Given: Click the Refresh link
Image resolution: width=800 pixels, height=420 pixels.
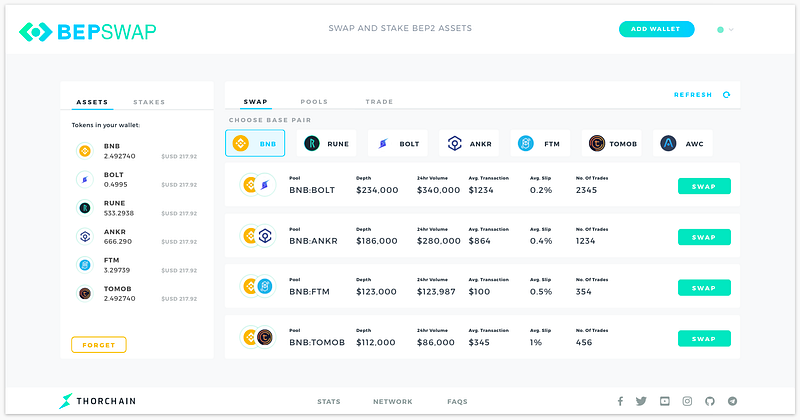Looking at the screenshot, I should click(693, 95).
